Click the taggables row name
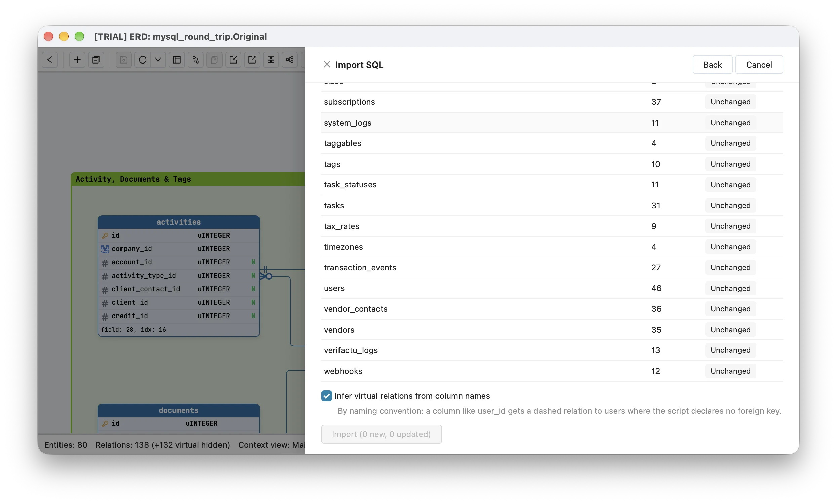 pos(343,143)
